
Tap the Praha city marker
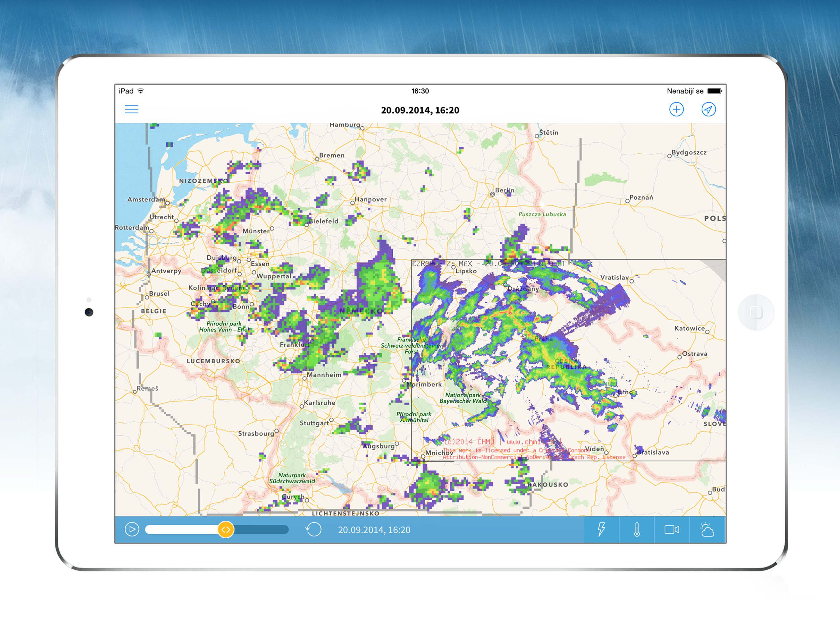pyautogui.click(x=533, y=342)
